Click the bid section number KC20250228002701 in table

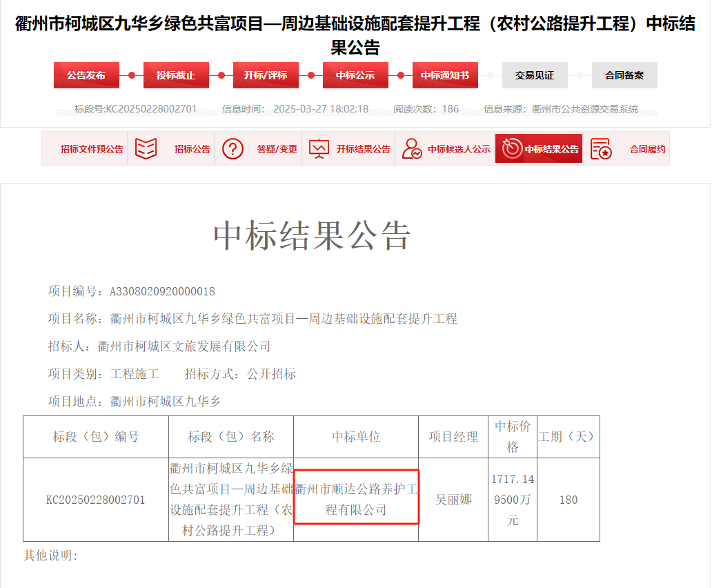pyautogui.click(x=96, y=500)
